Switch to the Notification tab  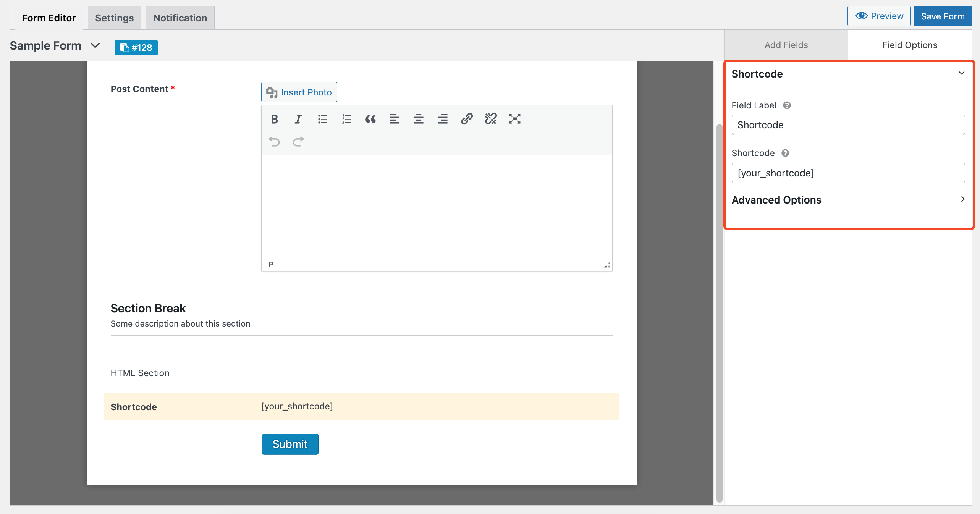(180, 18)
